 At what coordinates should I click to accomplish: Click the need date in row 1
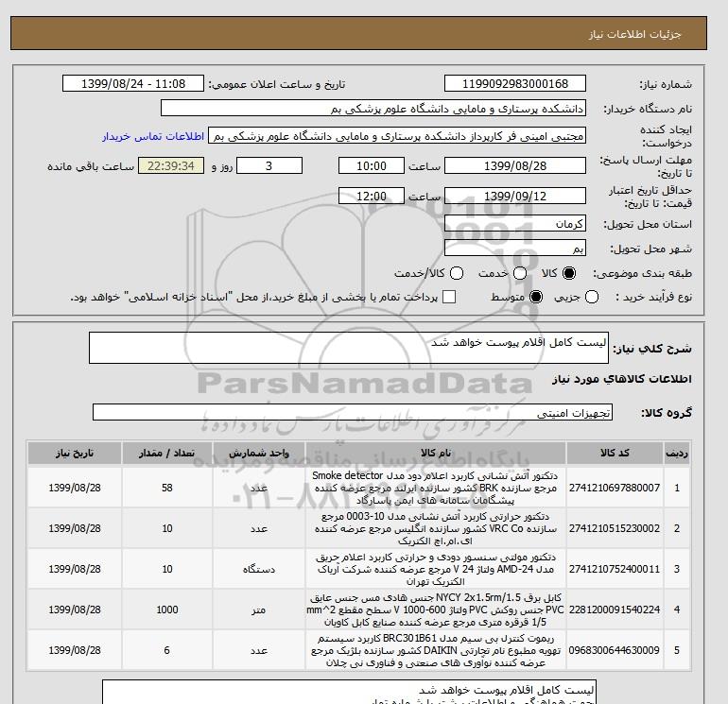coord(75,488)
